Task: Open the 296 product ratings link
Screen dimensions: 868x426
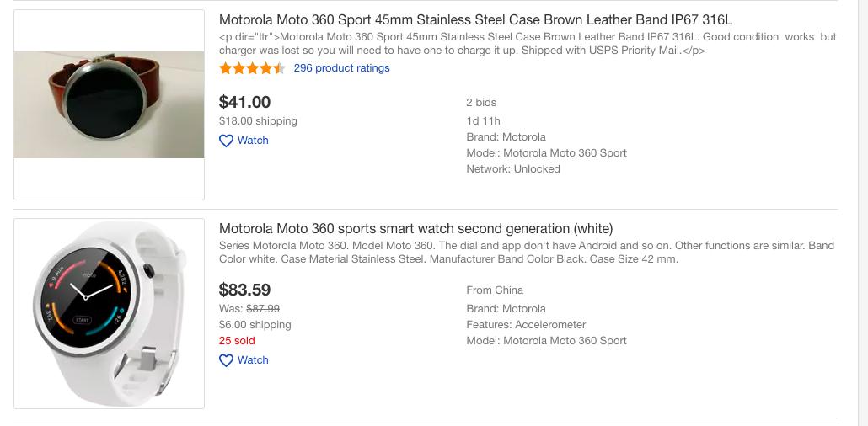Action: coord(341,68)
